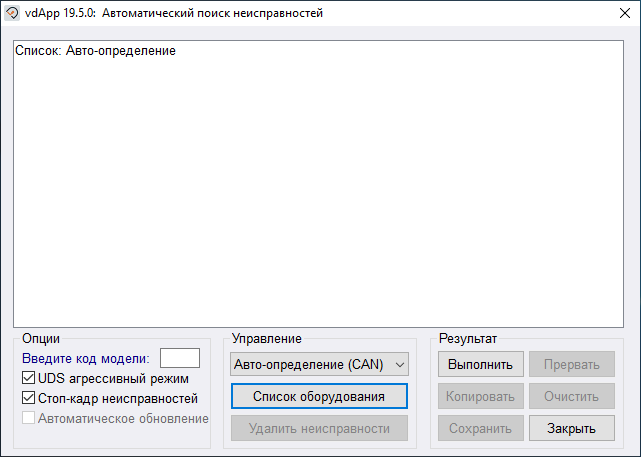Click the window title 'Автоматический поиск неисправностей'

click(212, 14)
